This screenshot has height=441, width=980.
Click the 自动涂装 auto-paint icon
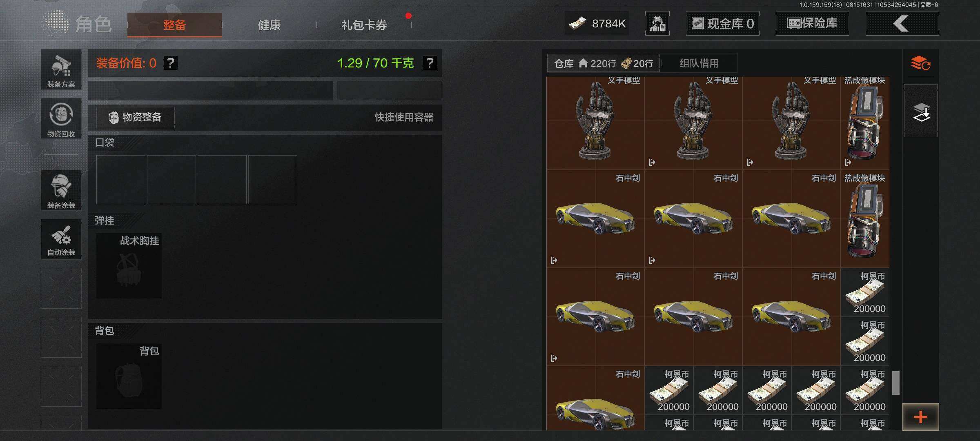(x=61, y=239)
